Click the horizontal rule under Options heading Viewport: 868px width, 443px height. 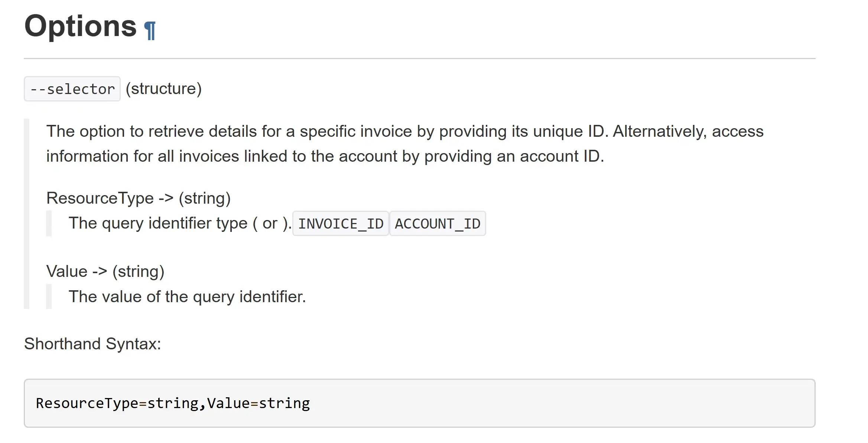[420, 58]
